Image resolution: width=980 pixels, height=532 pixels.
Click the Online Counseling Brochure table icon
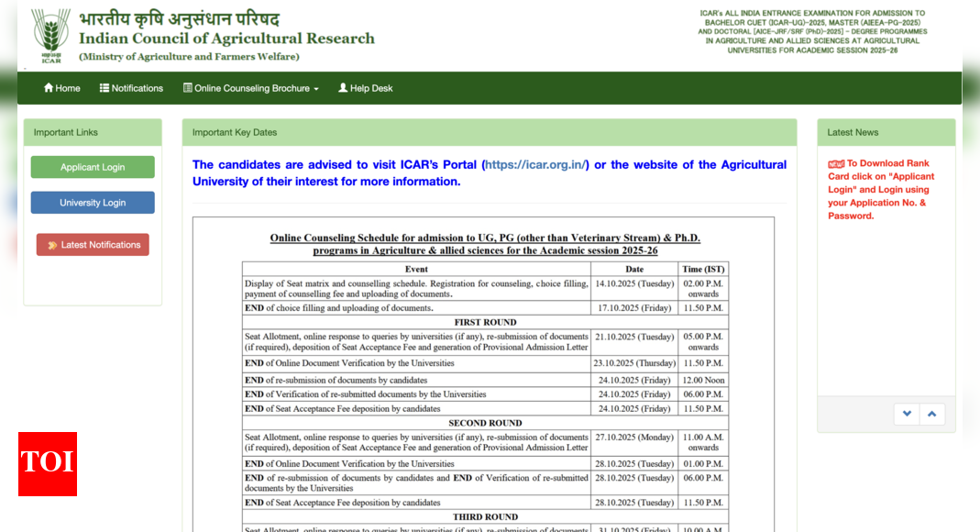click(x=188, y=88)
